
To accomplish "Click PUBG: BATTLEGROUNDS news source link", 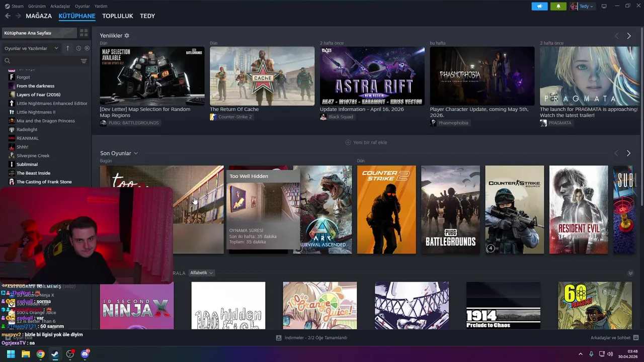I will click(129, 123).
